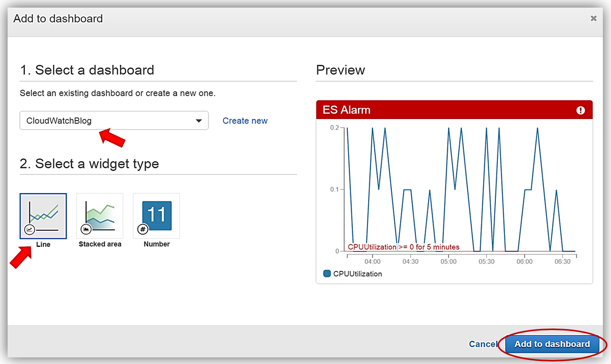The height and width of the screenshot is (364, 611).
Task: Click the 0.1 value on the y-axis
Action: coord(334,189)
